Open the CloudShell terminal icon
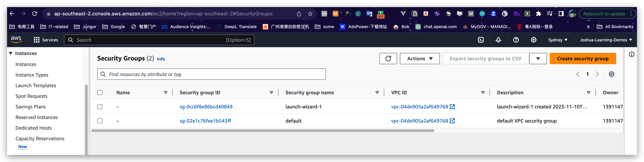 point(481,40)
